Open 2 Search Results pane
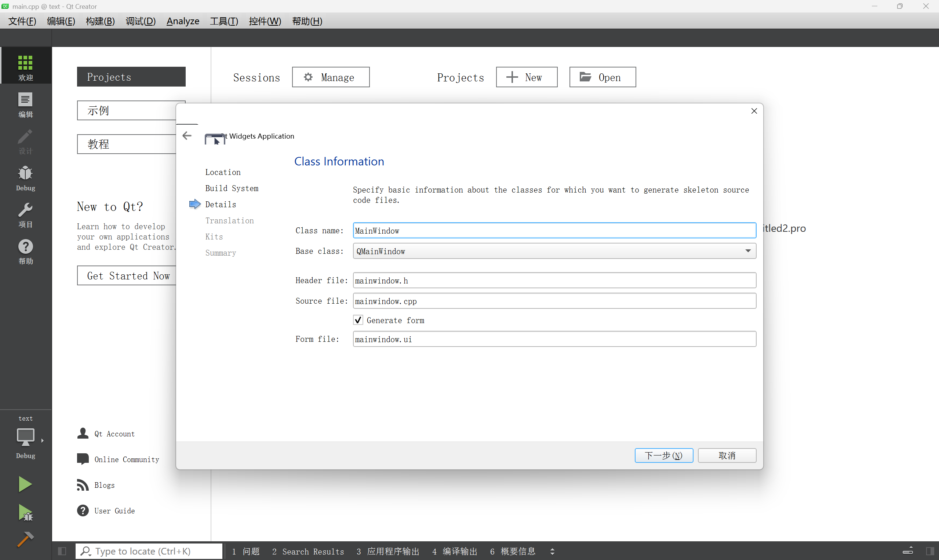Screen dimensions: 939x560 coord(308,551)
